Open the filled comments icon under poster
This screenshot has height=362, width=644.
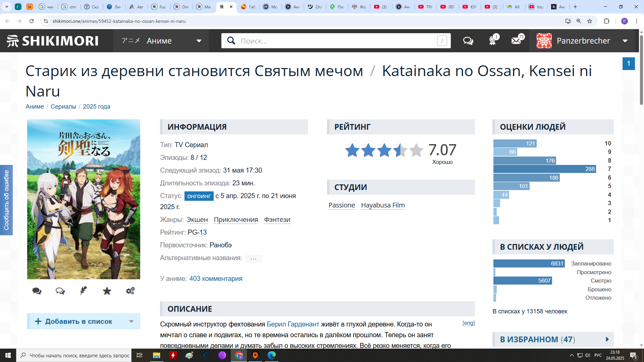(x=37, y=291)
